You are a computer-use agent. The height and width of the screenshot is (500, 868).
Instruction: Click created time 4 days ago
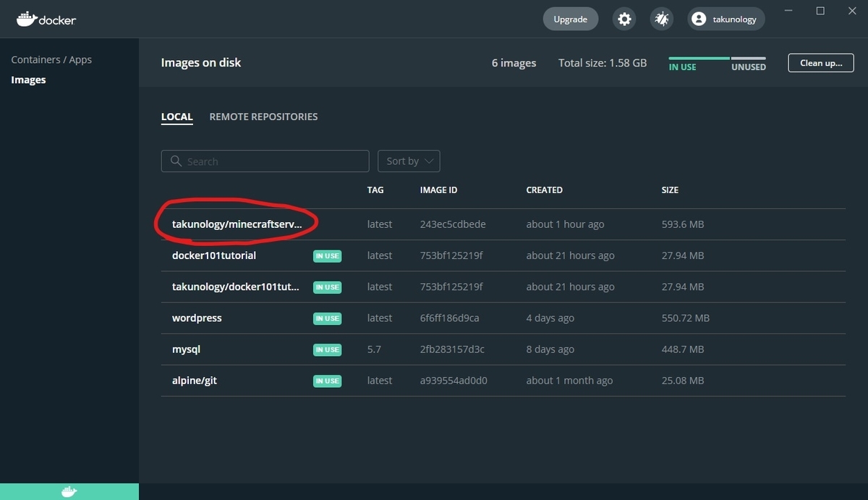550,318
